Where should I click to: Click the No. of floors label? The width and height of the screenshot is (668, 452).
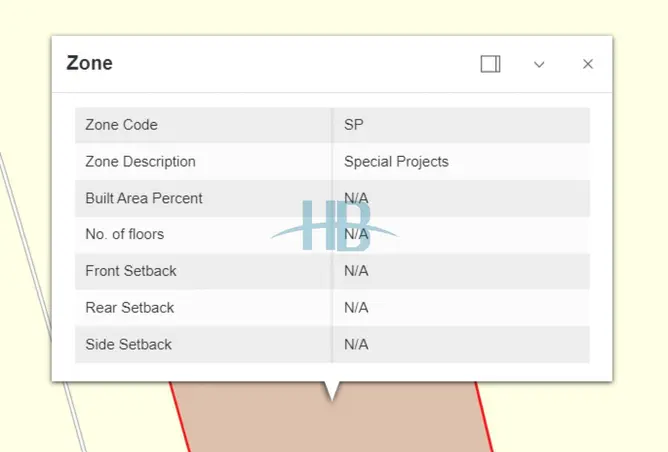pyautogui.click(x=124, y=234)
